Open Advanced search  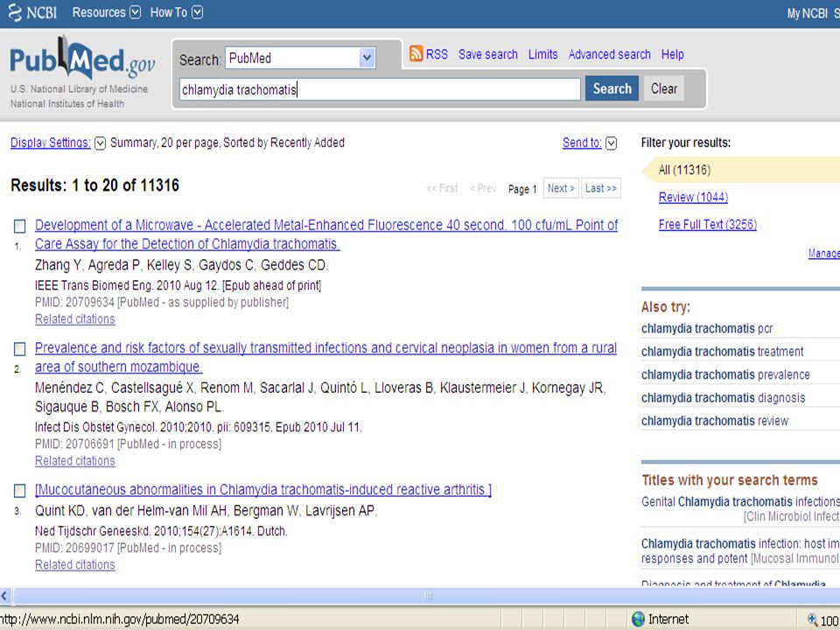point(610,54)
